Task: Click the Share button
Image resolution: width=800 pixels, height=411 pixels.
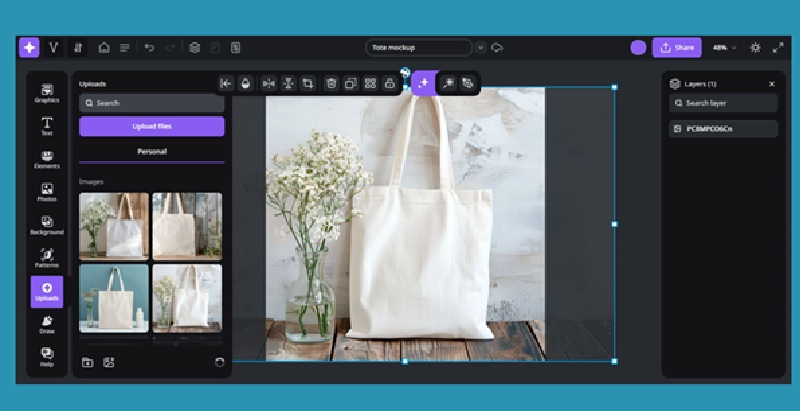Action: click(677, 47)
